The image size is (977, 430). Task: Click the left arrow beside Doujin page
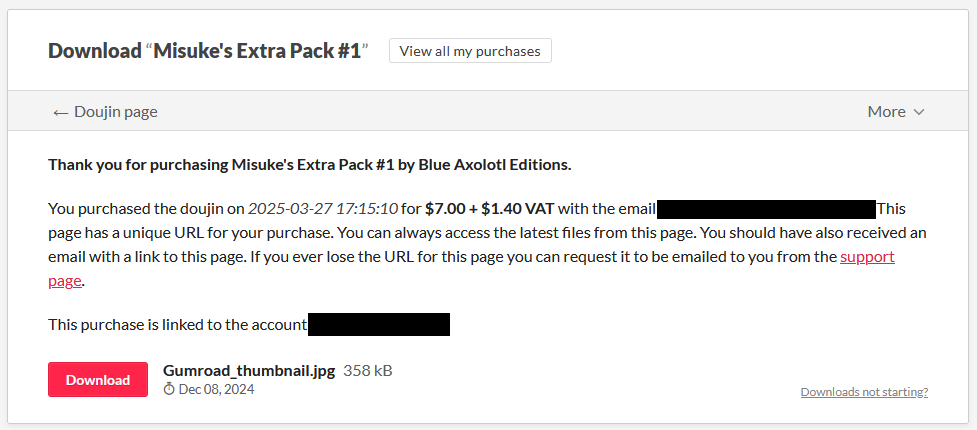60,113
